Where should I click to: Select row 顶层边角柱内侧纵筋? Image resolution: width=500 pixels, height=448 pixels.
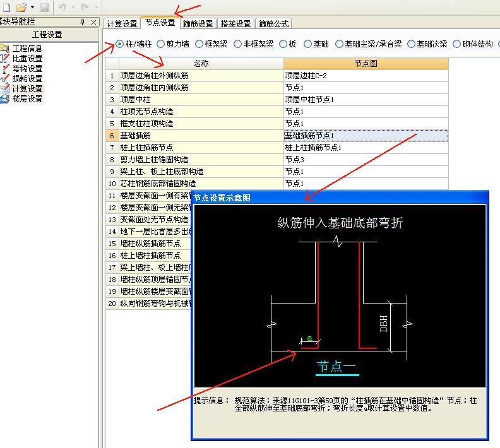pos(201,88)
